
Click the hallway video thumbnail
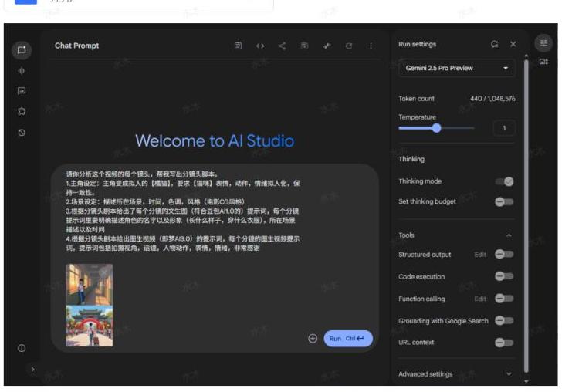tap(90, 285)
